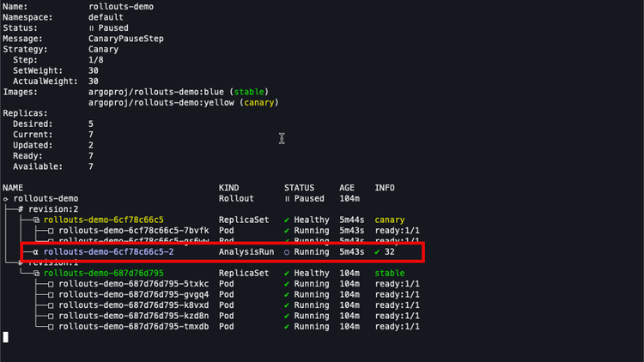
Task: Click the green checkmark next to 32
Action: pyautogui.click(x=378, y=252)
